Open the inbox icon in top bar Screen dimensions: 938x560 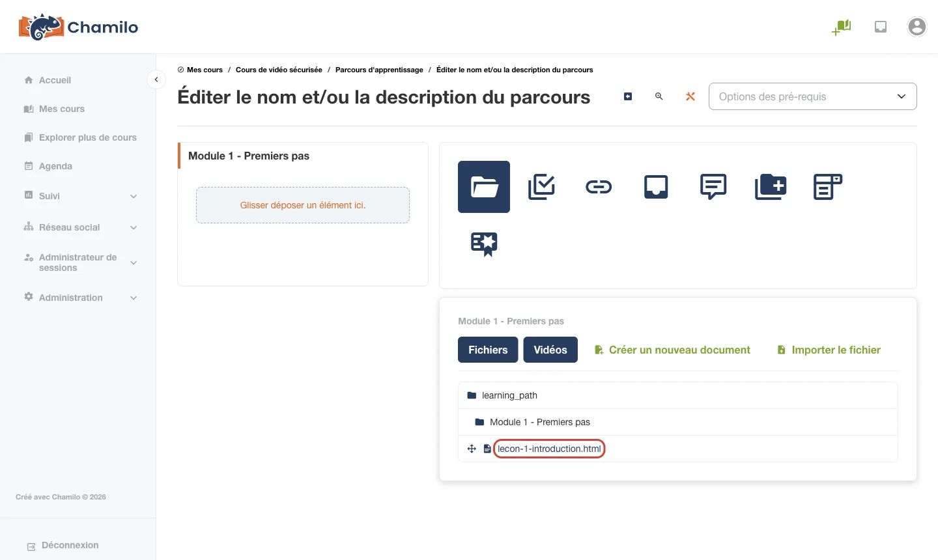pos(881,27)
